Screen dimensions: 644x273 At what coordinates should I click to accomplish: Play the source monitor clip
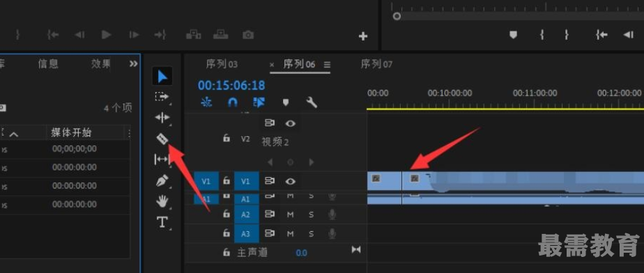coord(107,35)
